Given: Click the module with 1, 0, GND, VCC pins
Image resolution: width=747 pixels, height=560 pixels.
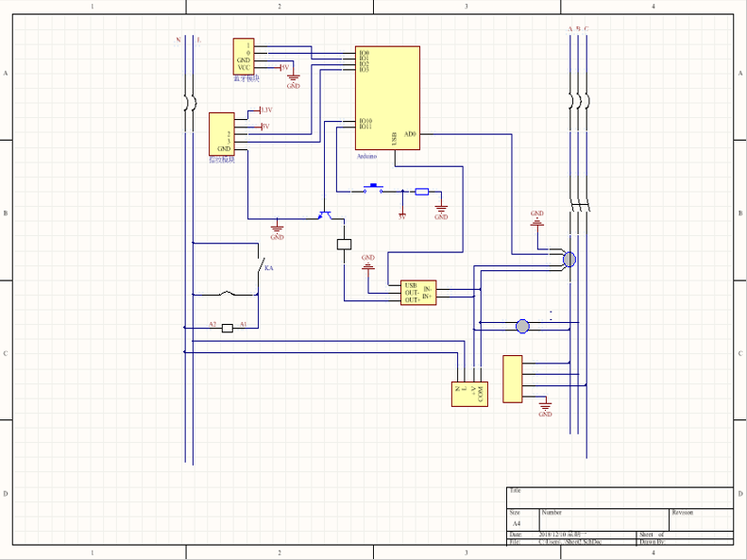Looking at the screenshot, I should [x=244, y=57].
